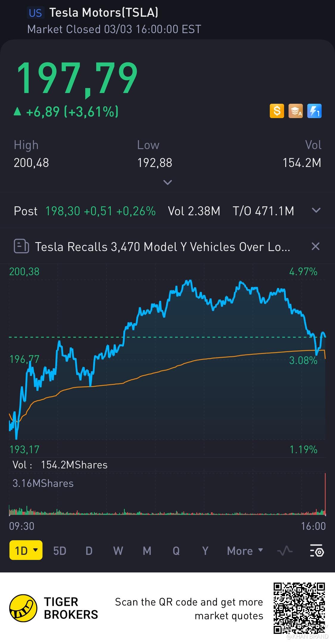Read the Tesla Recalls Model Y headline
This screenshot has height=644, width=335.
tap(162, 247)
